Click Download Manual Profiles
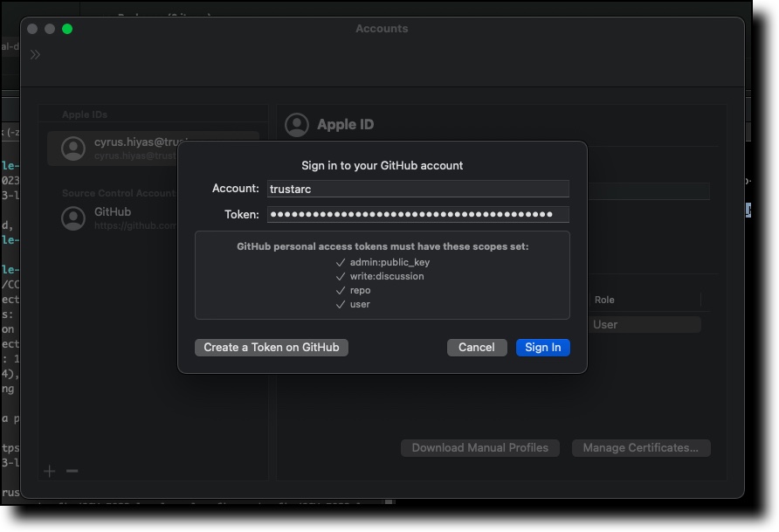 point(479,448)
